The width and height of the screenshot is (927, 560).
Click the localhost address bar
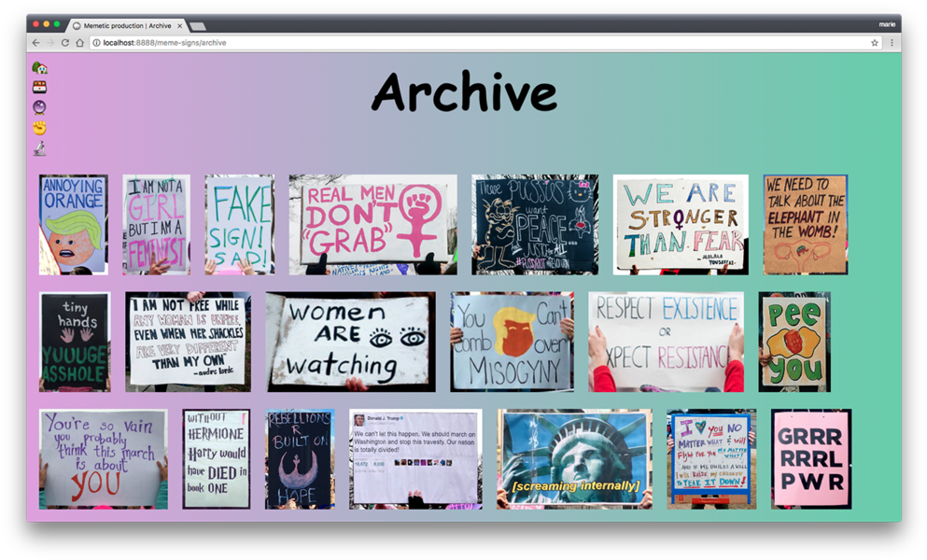tap(467, 43)
